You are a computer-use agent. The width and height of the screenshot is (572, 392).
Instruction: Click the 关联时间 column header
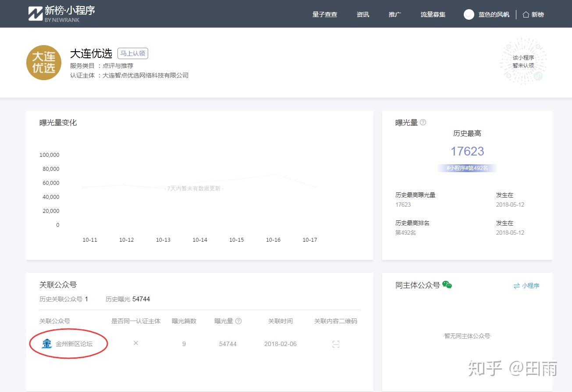(281, 321)
